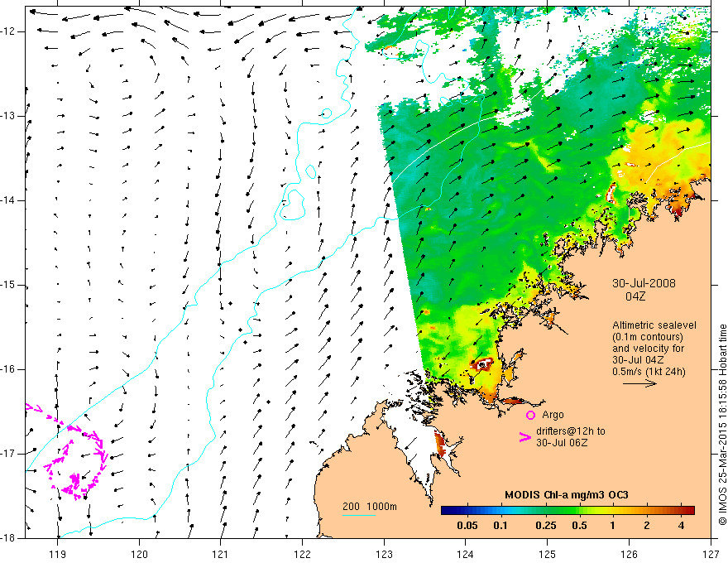
Task: Select the '30-Jul-2008' date text
Action: tap(644, 283)
